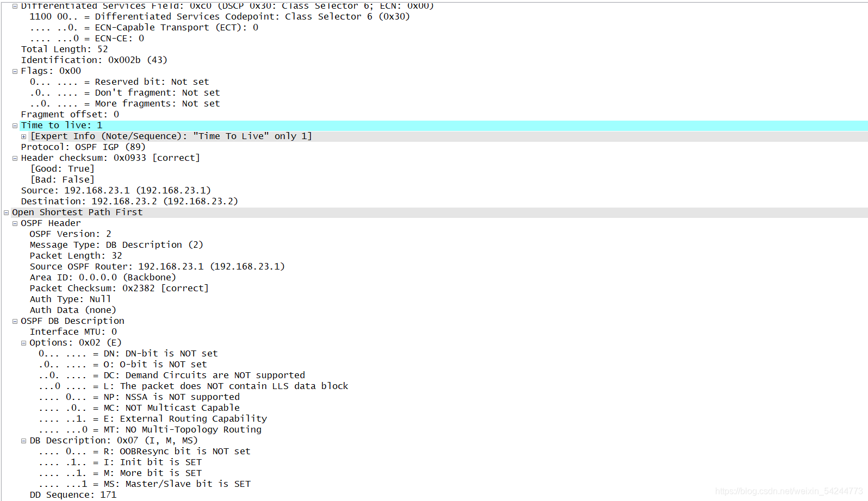Screen dimensions: 868x501
Task: Select the Differentiated Services Codepoint line
Action: pyautogui.click(x=220, y=17)
